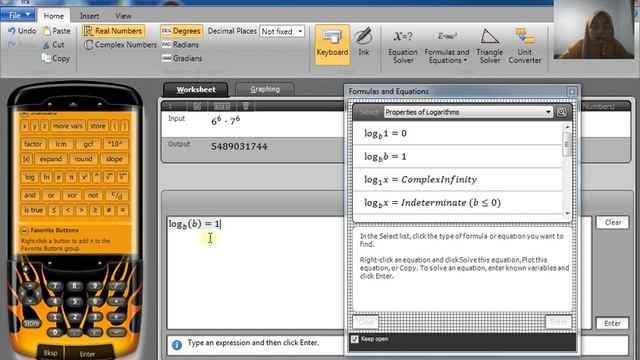Click the formula list scroll-down arrow
This screenshot has height=360, width=640.
567,213
